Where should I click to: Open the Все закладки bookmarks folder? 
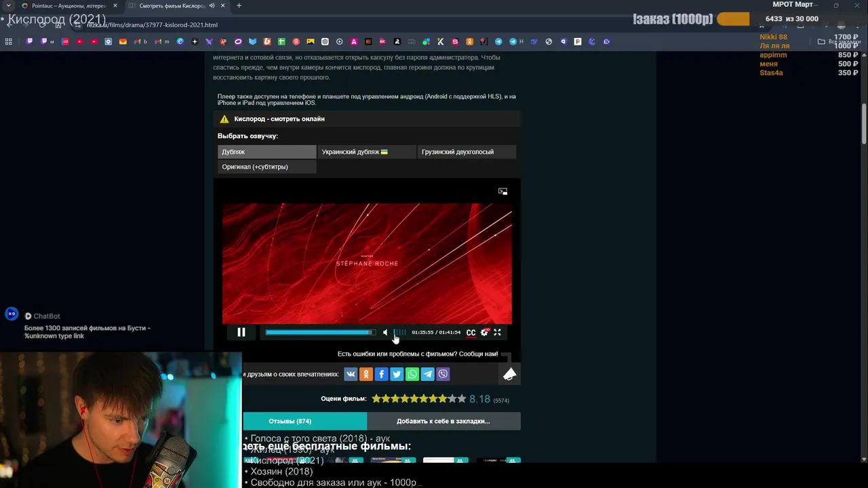[840, 41]
